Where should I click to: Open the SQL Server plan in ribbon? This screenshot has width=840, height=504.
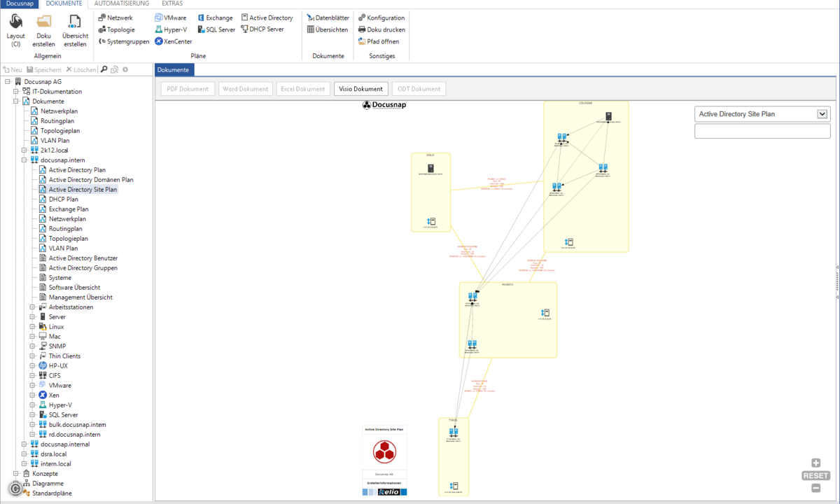coord(216,29)
